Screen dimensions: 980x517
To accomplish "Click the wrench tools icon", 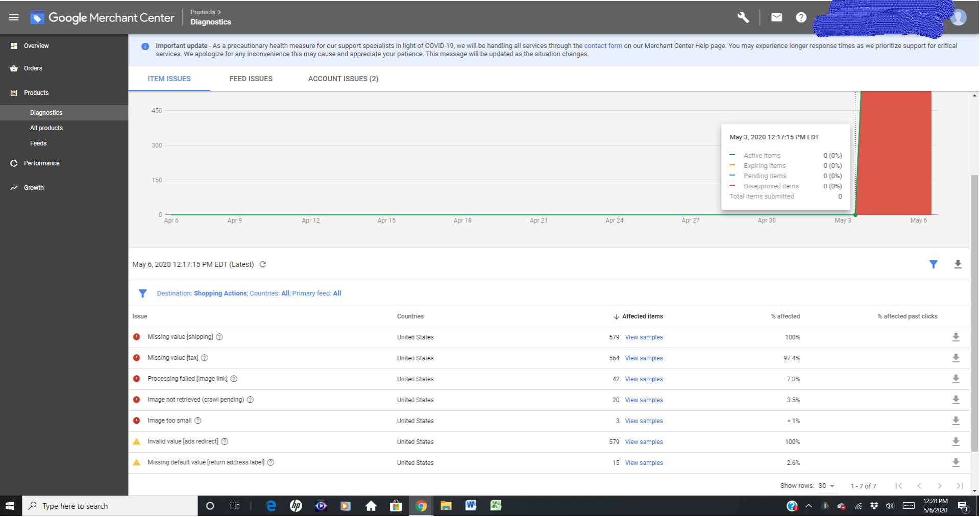I will pyautogui.click(x=743, y=17).
